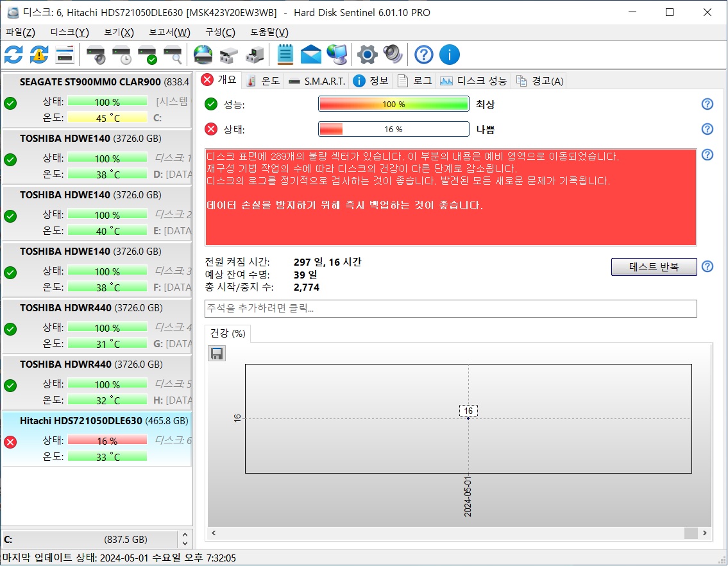Screen dimensions: 728x566
Task: Click the floppy save icon above the chart
Action: tap(216, 354)
